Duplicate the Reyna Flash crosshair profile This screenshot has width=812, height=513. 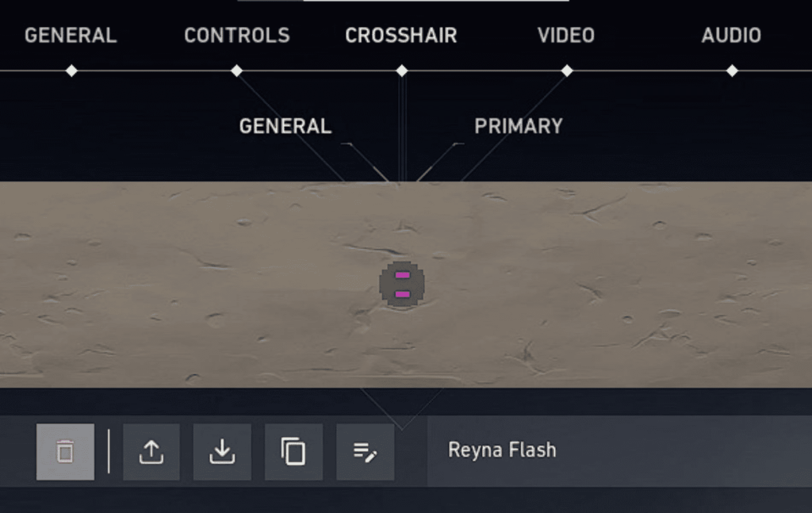[293, 452]
